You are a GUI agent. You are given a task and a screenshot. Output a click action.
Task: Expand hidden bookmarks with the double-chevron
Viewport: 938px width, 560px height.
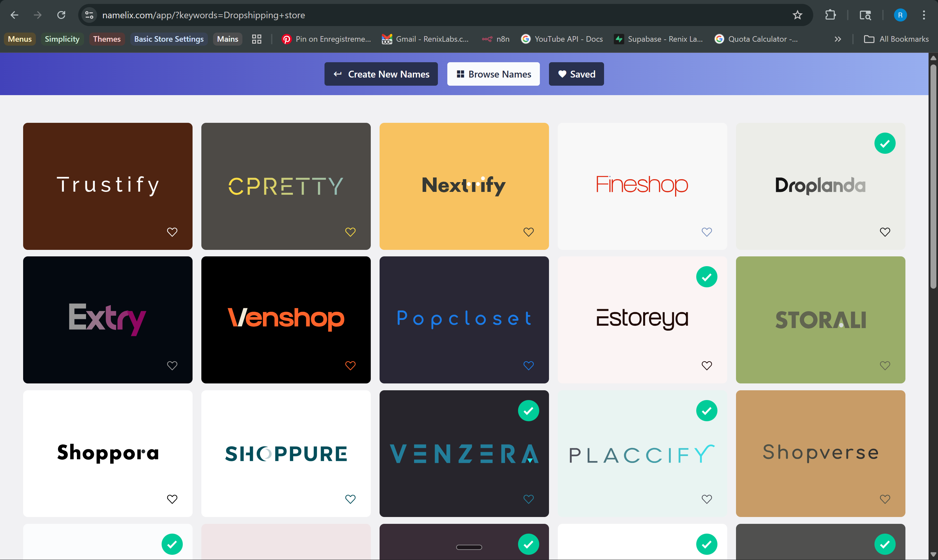coord(837,39)
